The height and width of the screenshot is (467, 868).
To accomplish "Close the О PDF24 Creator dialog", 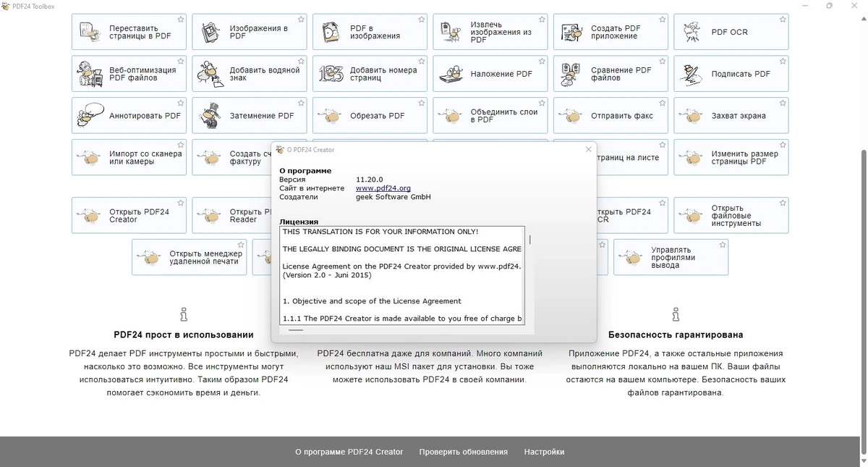I will [588, 149].
